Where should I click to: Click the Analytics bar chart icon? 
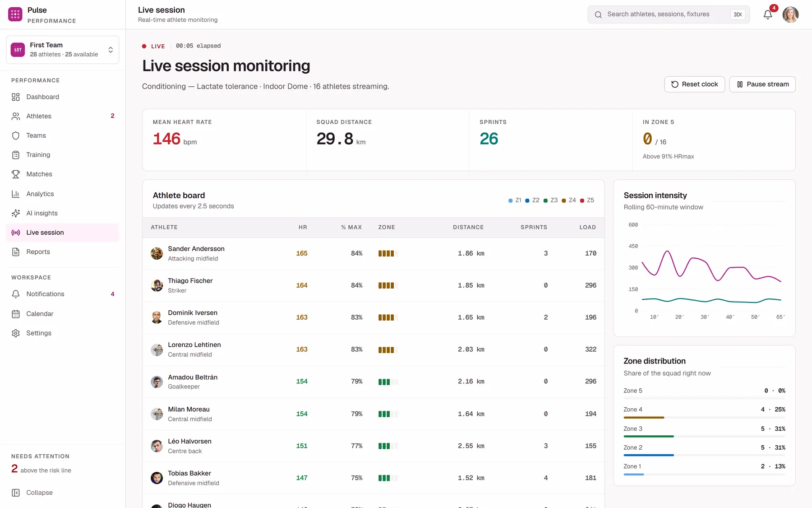(x=16, y=194)
